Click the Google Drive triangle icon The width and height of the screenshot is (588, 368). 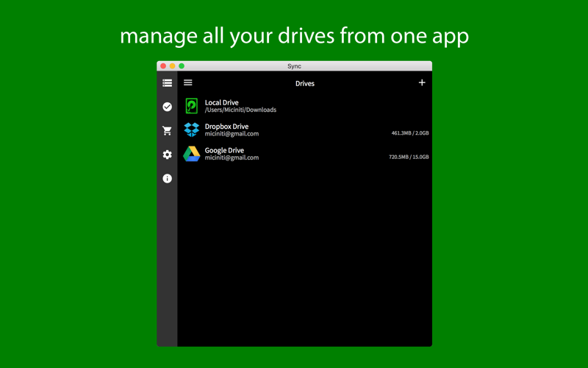[x=192, y=154]
